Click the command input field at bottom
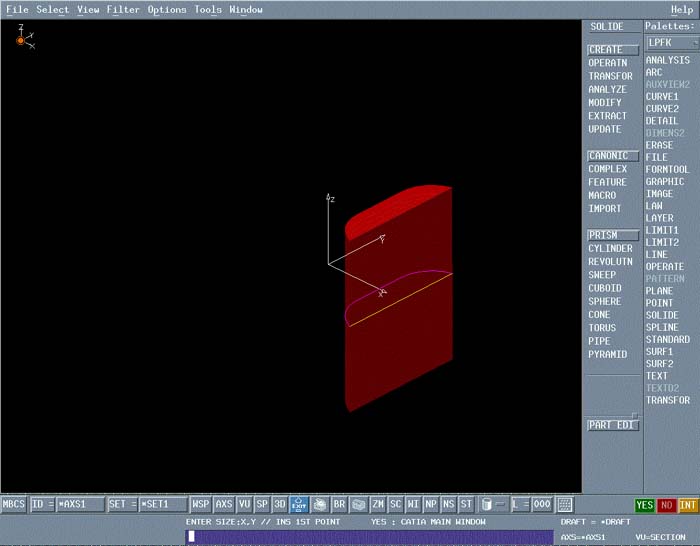This screenshot has height=546, width=700. [x=368, y=537]
